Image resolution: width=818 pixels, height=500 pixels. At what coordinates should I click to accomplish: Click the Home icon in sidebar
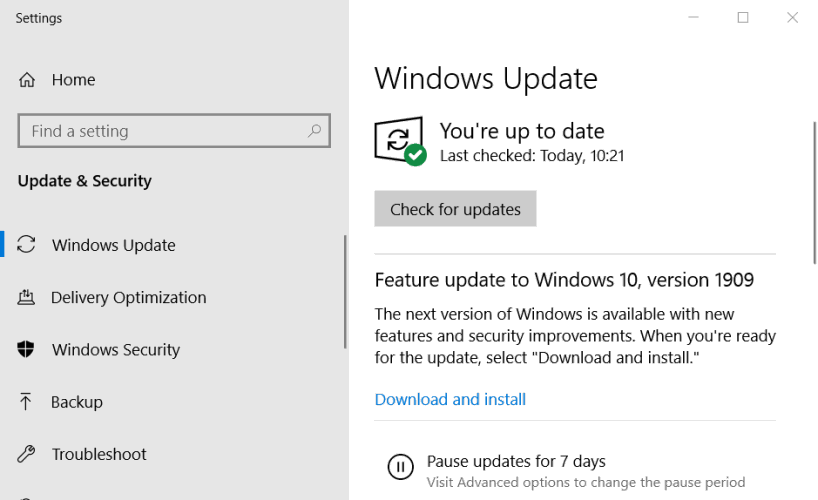pos(27,80)
